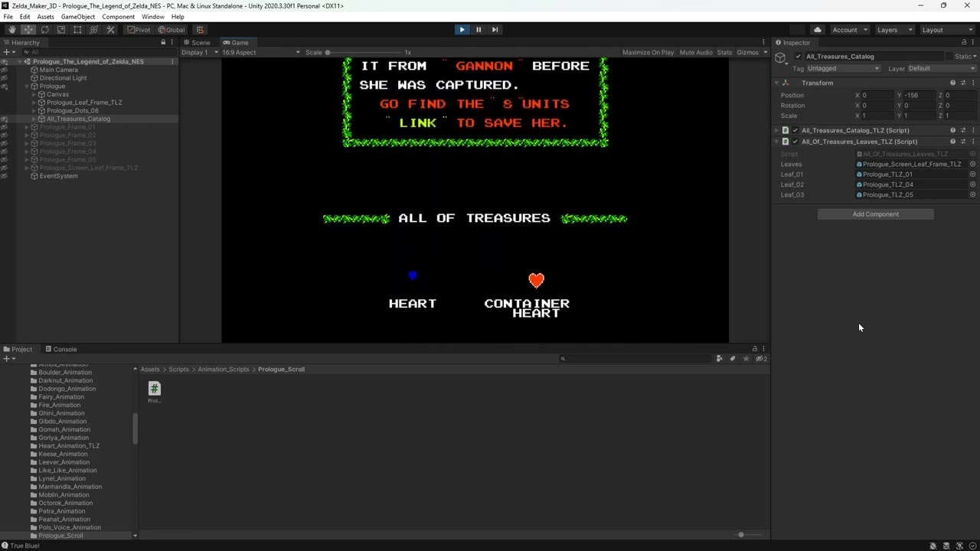Open the Assets menu
The height and width of the screenshot is (551, 980).
tap(46, 17)
